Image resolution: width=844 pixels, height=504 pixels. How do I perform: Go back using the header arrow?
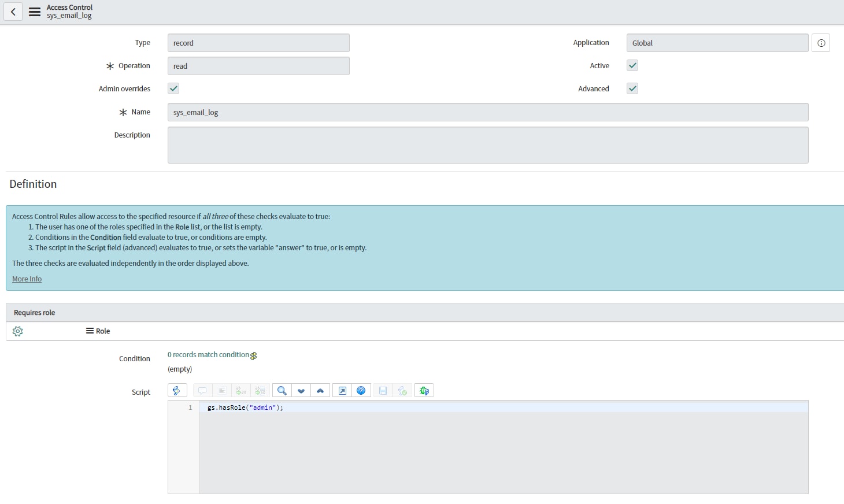(13, 12)
